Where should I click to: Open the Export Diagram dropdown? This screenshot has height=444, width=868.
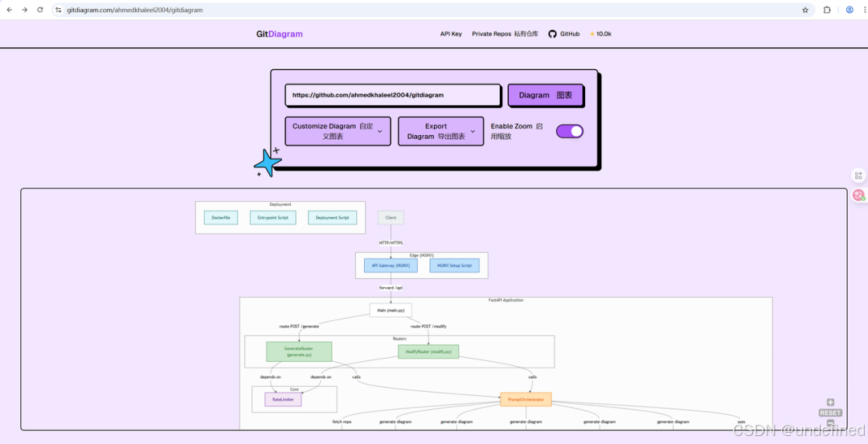(x=440, y=131)
